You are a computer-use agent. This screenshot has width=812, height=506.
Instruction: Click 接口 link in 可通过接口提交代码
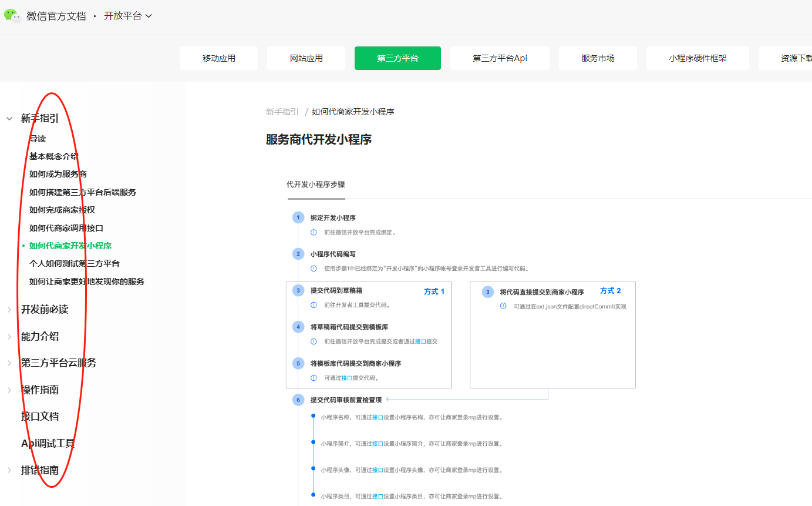347,378
